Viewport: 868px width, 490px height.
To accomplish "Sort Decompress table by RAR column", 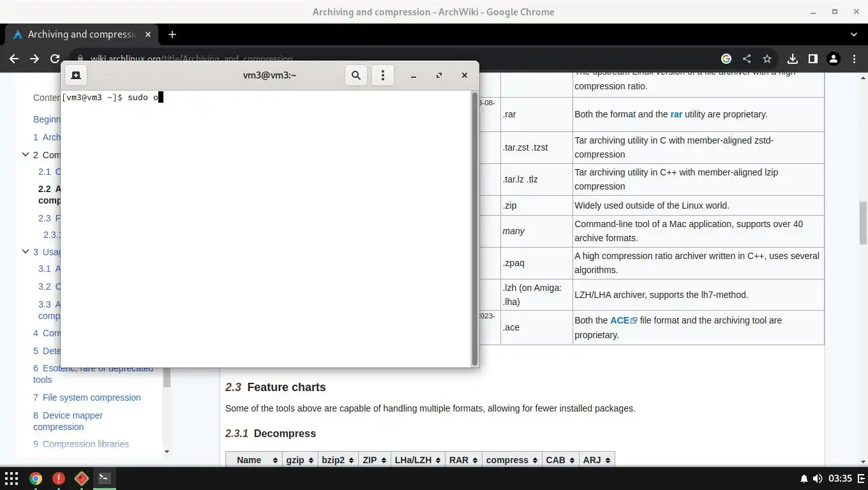I will click(x=463, y=460).
